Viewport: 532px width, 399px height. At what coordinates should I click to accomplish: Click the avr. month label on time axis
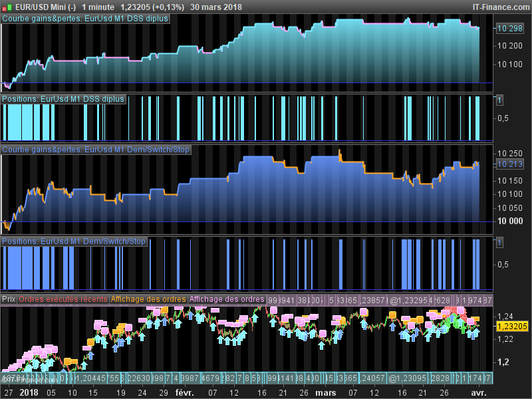tap(479, 393)
